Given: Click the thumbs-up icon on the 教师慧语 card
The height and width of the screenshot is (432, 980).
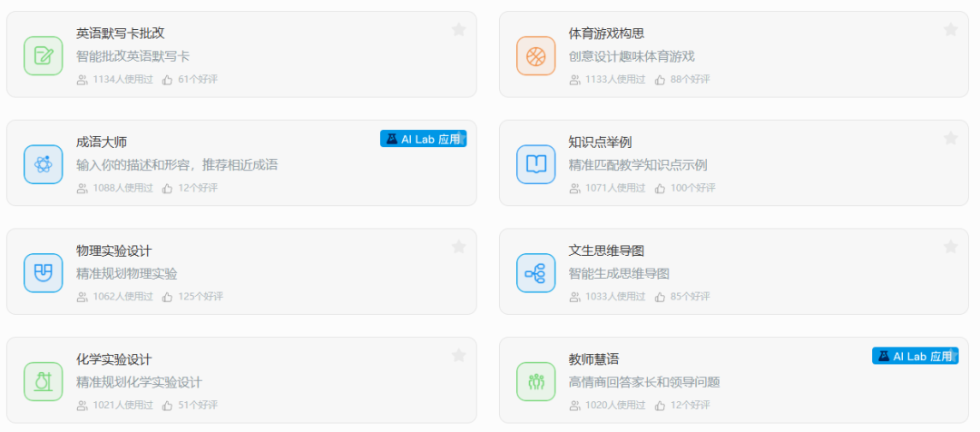Looking at the screenshot, I should [x=660, y=405].
